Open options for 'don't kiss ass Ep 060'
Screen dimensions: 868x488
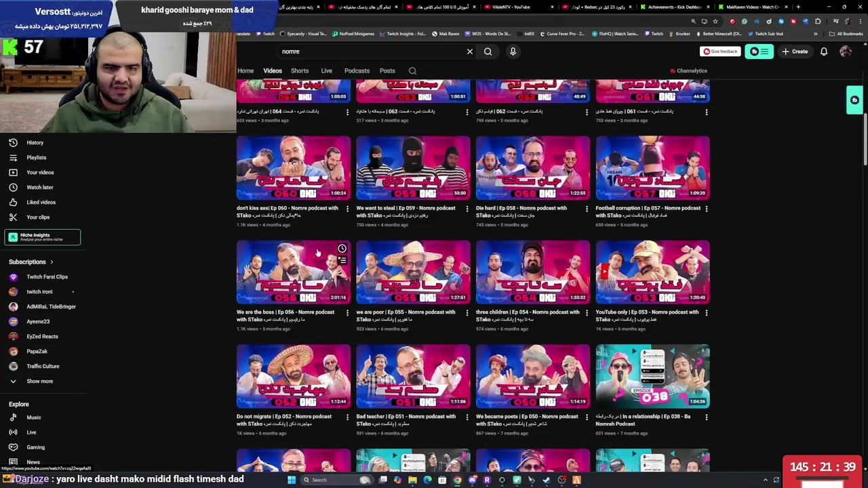coord(347,209)
